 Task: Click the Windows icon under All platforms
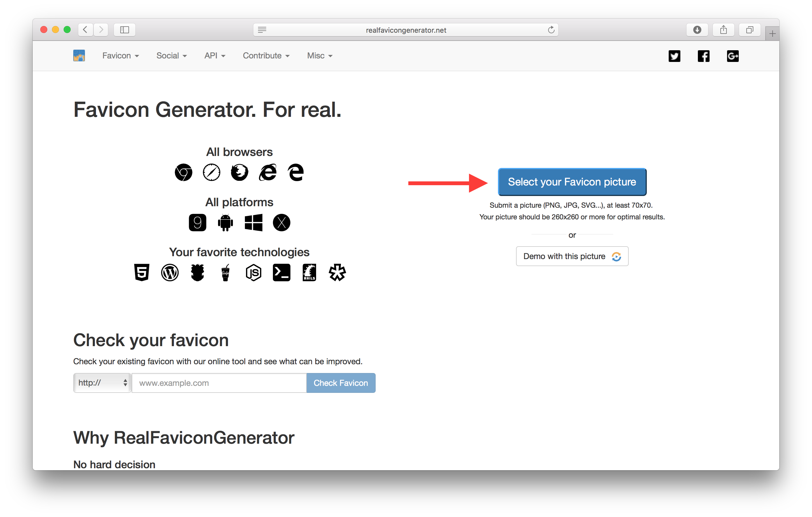[253, 222]
